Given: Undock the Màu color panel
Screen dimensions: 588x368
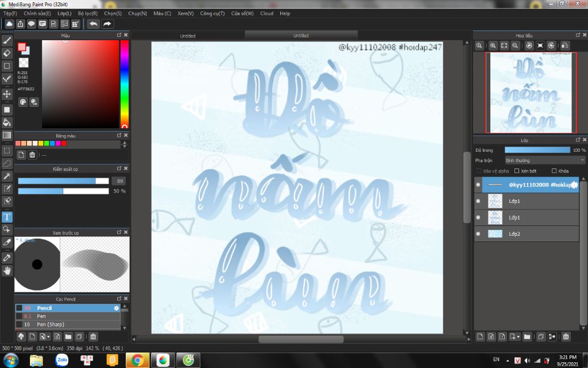Looking at the screenshot, I should pos(119,34).
